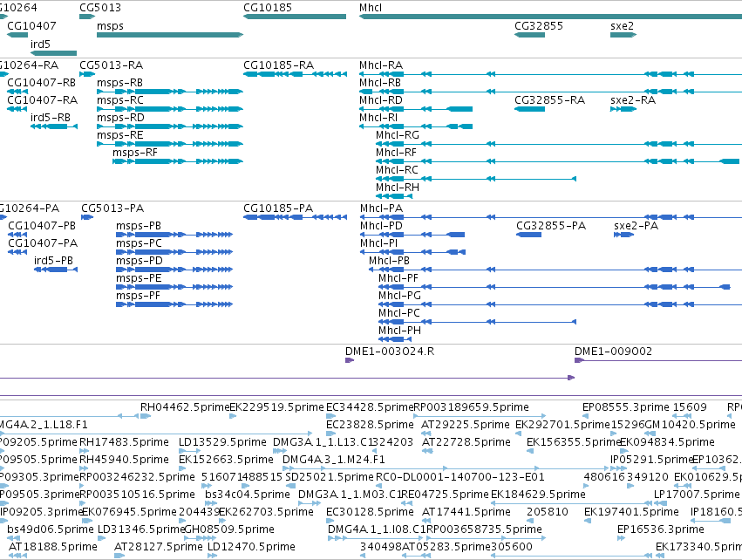
Task: Click the sxe2 gene label
Action: 622,25
